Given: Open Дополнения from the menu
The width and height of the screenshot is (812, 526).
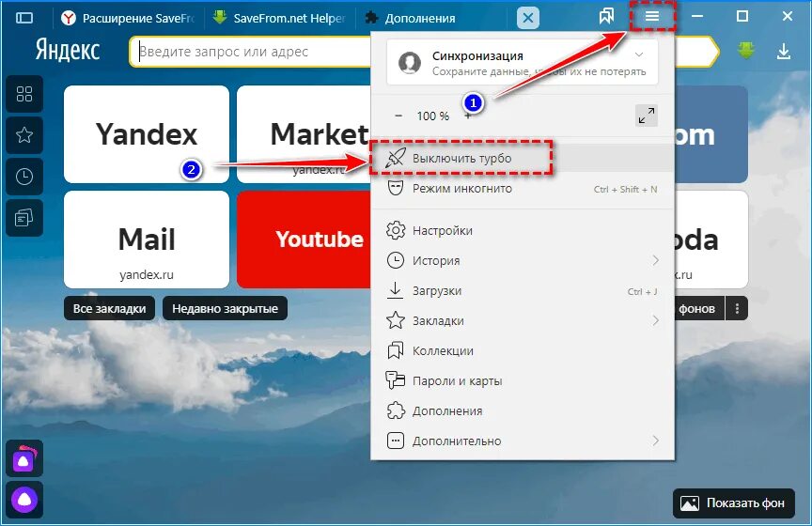Looking at the screenshot, I should (522, 410).
